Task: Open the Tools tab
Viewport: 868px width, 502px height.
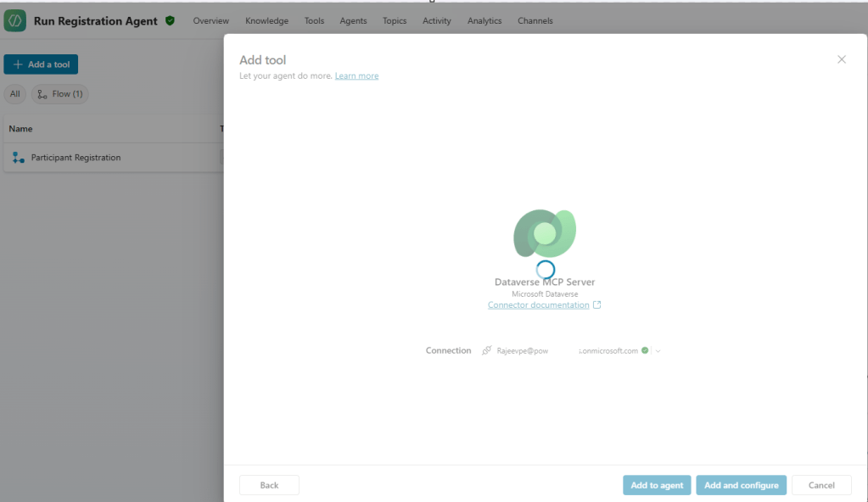Action: click(x=314, y=21)
